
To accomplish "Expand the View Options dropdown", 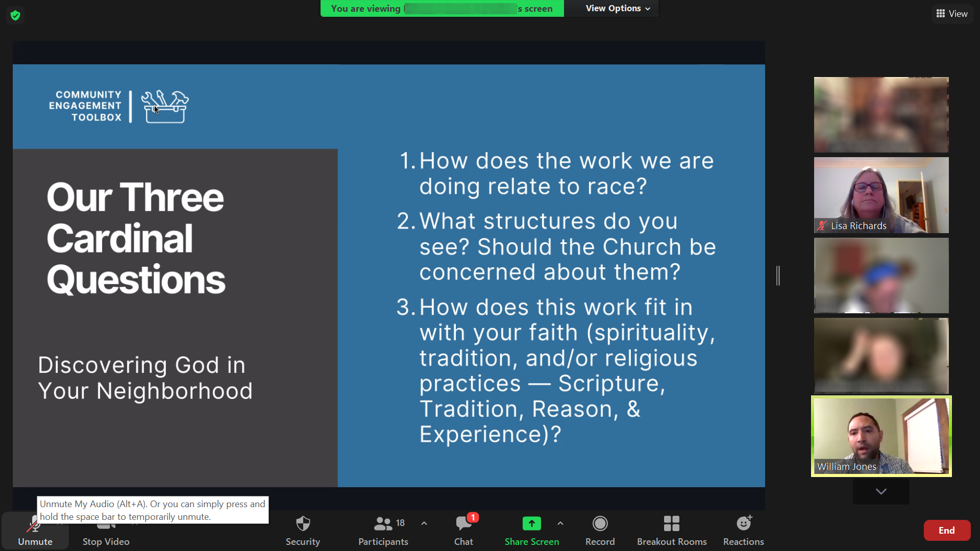I will pyautogui.click(x=618, y=8).
